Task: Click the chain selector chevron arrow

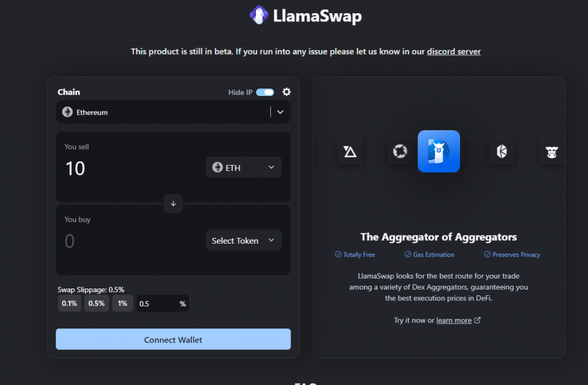Action: coord(280,112)
